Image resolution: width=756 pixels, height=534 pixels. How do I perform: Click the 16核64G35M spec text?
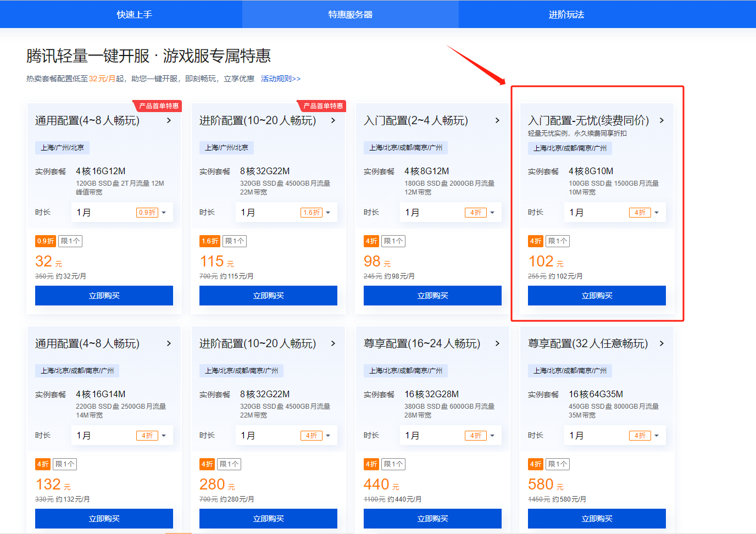pos(596,394)
